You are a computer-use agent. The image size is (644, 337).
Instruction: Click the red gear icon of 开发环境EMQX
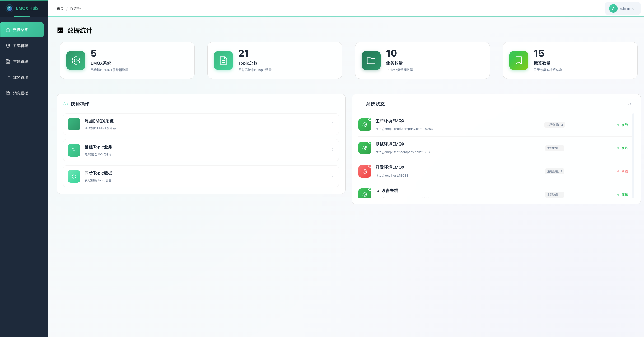coord(365,171)
